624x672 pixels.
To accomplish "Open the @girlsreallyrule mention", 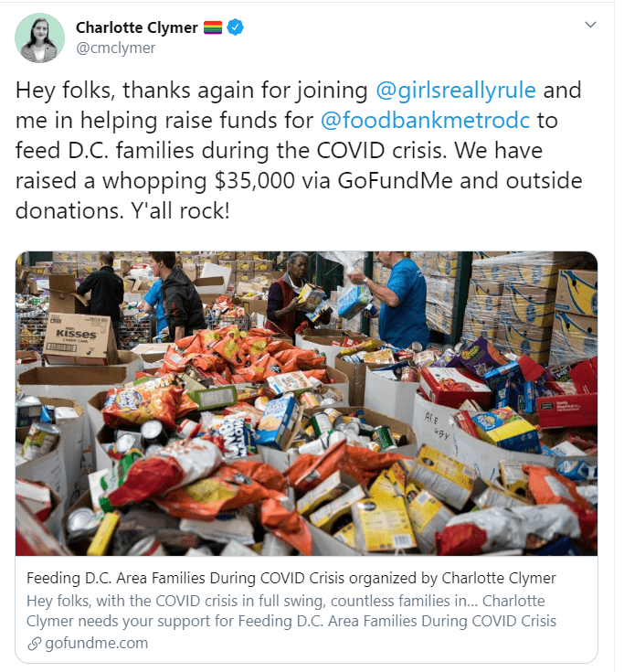I will pyautogui.click(x=456, y=90).
